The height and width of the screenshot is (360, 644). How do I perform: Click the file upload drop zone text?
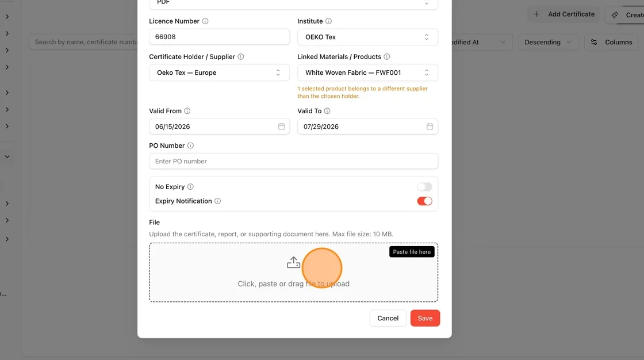click(x=293, y=284)
